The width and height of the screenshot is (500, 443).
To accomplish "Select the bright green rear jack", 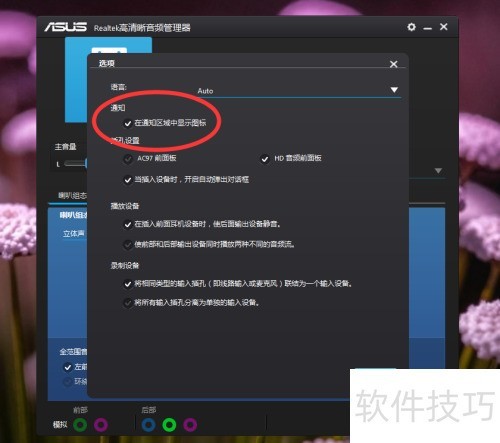I will point(169,425).
